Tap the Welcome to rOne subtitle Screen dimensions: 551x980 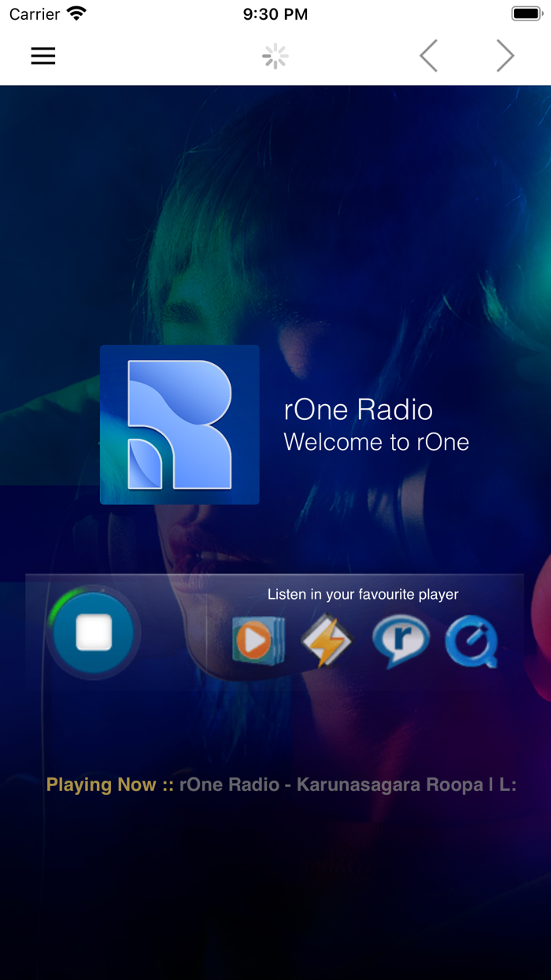[x=376, y=442]
